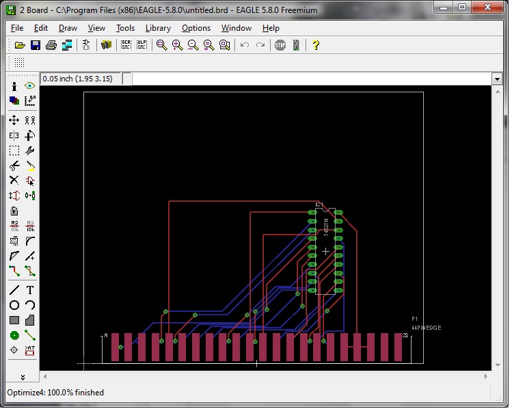Open the Options menu
The image size is (525, 420).
point(196,28)
